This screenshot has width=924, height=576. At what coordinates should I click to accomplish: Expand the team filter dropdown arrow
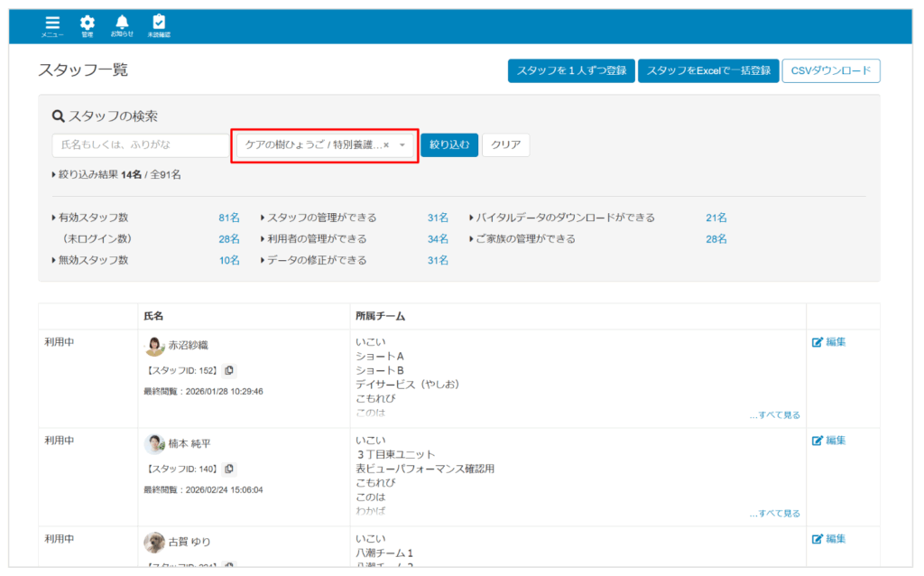click(x=402, y=144)
